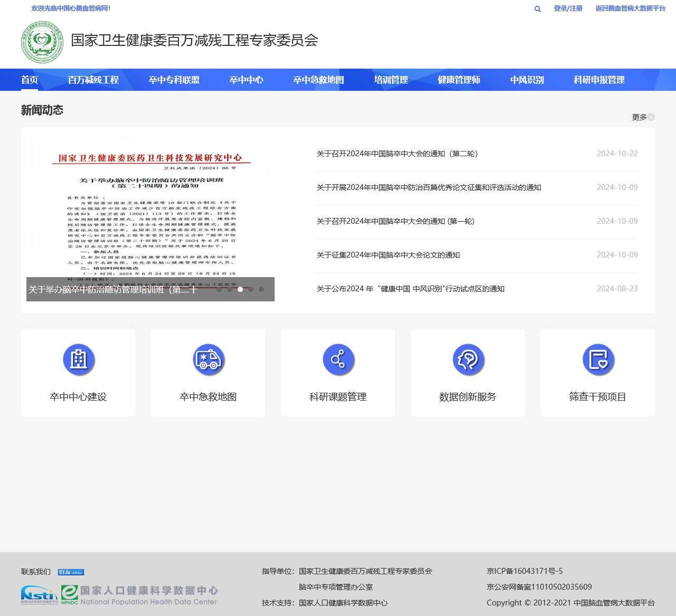Click the 欢迎光临中国心脑血管病网 link
676x616 pixels.
click(x=72, y=9)
